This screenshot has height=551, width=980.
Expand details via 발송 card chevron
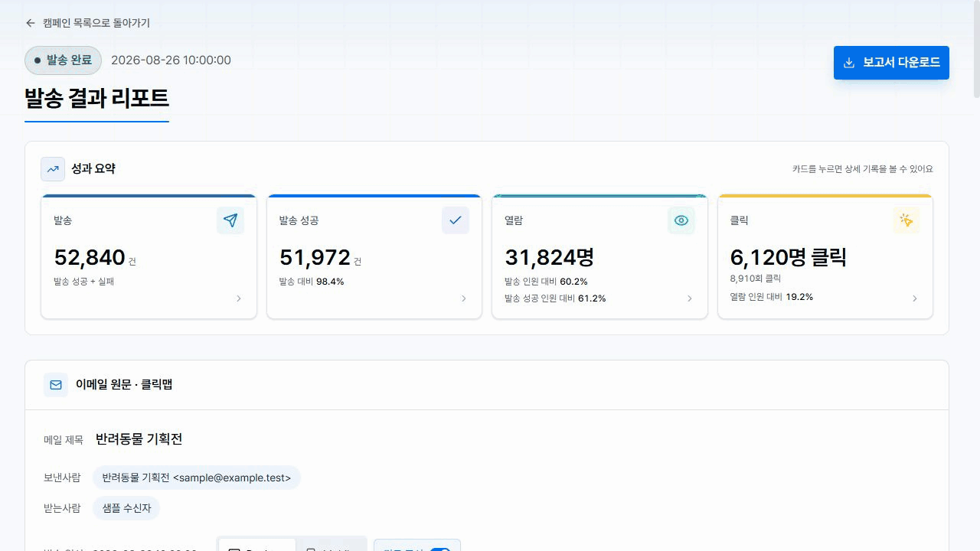[239, 298]
